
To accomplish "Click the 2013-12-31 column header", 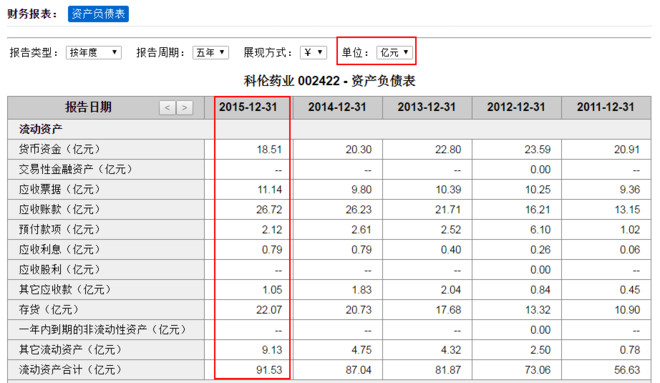I will (427, 107).
